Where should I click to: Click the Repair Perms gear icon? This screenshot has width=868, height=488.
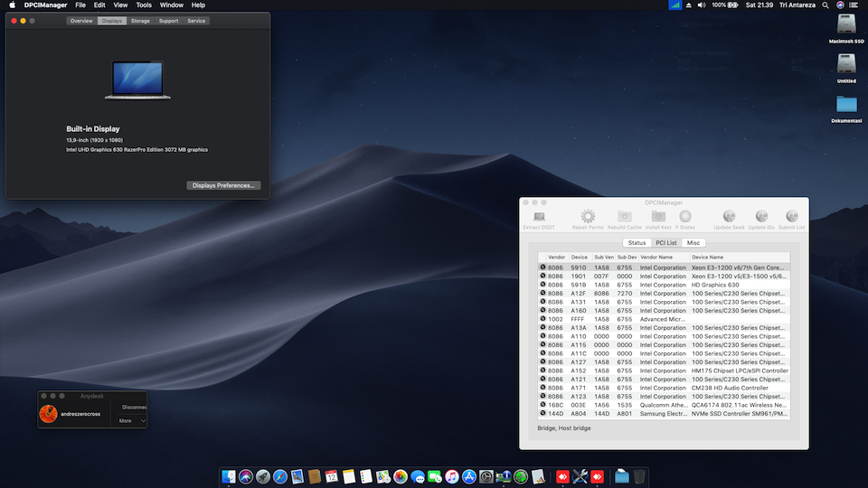[x=588, y=216]
